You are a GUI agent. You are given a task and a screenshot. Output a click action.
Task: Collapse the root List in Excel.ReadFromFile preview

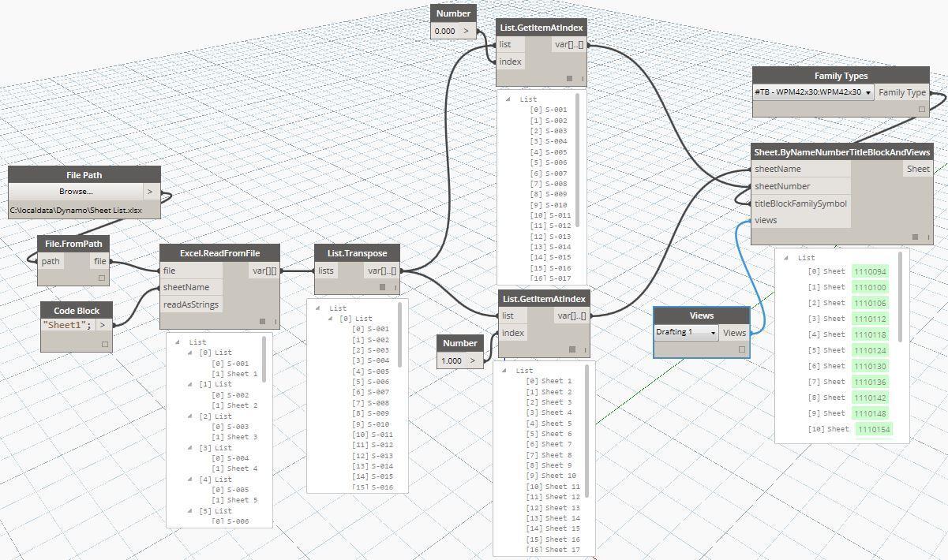tap(178, 342)
